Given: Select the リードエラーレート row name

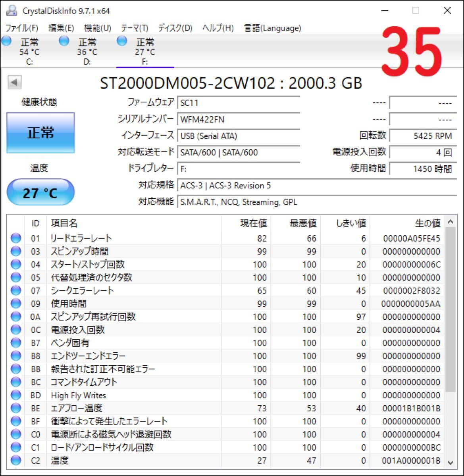Looking at the screenshot, I should point(81,238).
